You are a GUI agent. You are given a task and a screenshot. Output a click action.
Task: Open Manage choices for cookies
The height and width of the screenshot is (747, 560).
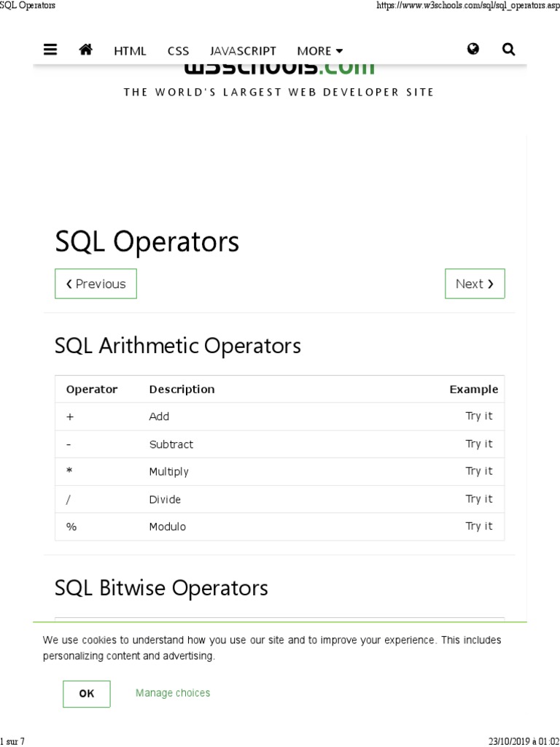173,693
